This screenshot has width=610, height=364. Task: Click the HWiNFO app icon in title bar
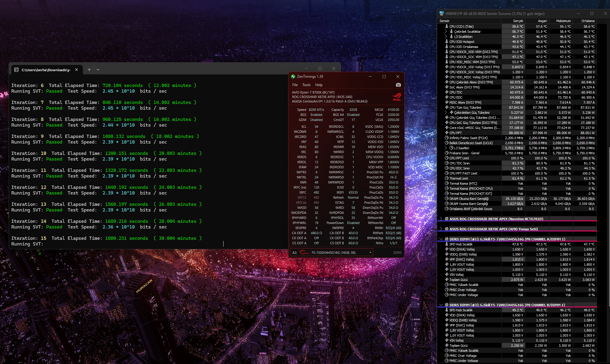(441, 13)
